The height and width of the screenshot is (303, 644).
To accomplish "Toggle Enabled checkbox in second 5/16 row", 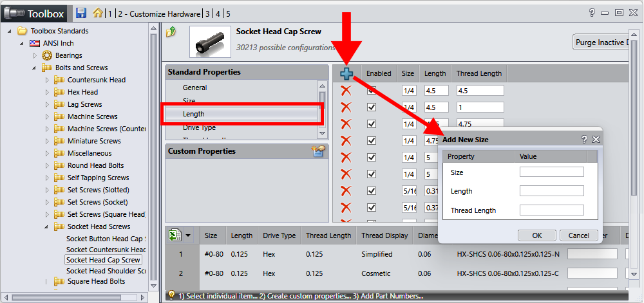I will point(372,207).
